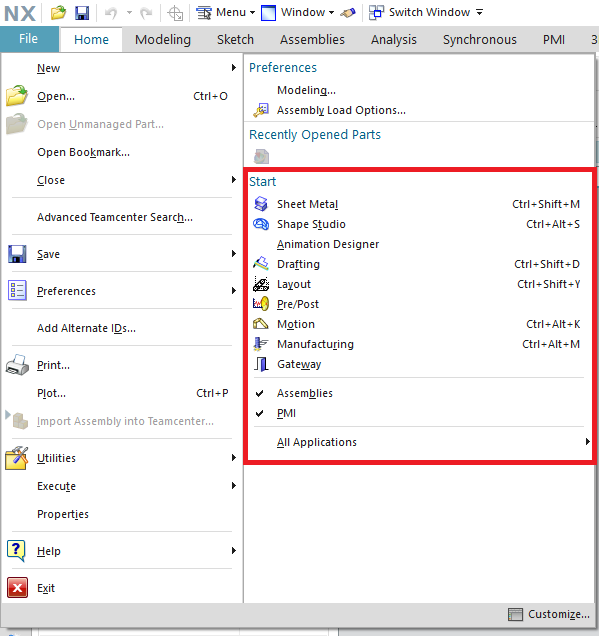Switch to the Analysis ribbon tab

click(x=393, y=40)
